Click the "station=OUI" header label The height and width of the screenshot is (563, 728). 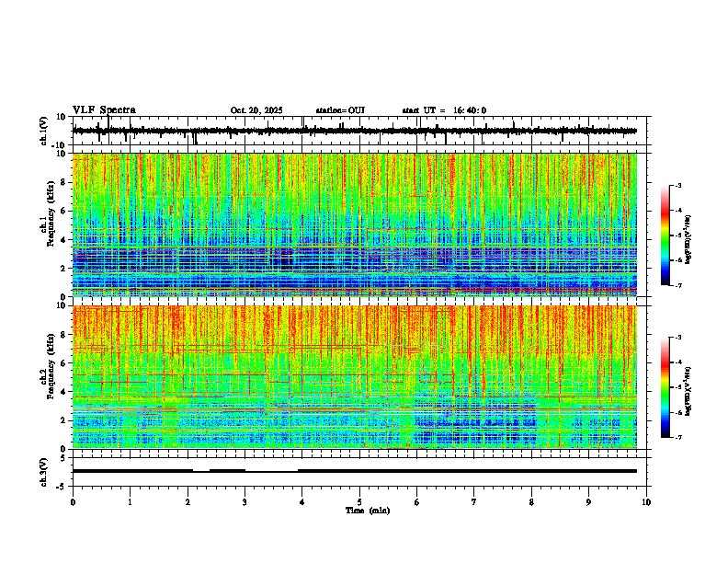tap(340, 110)
